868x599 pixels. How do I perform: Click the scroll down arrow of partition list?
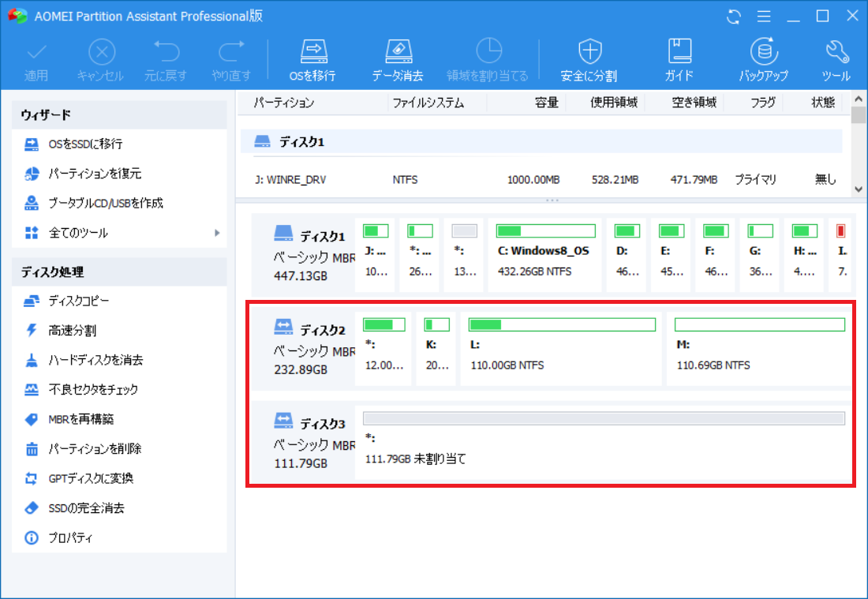pos(859,189)
